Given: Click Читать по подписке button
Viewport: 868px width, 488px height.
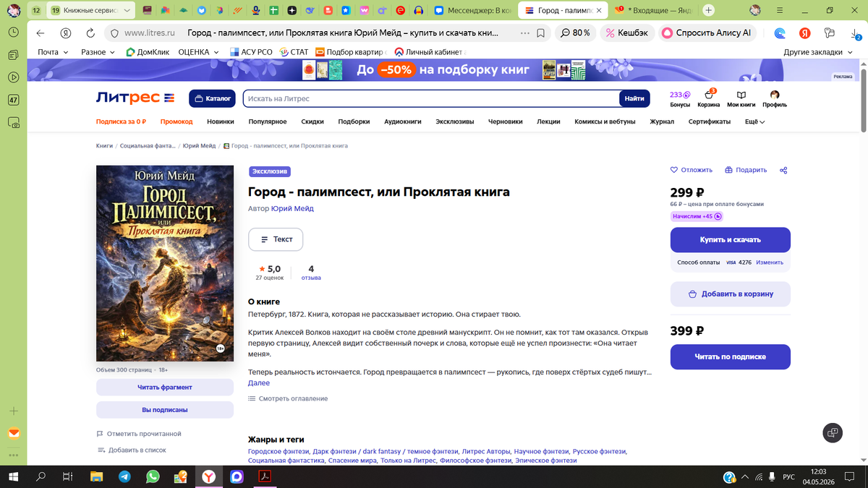Looking at the screenshot, I should pos(730,356).
